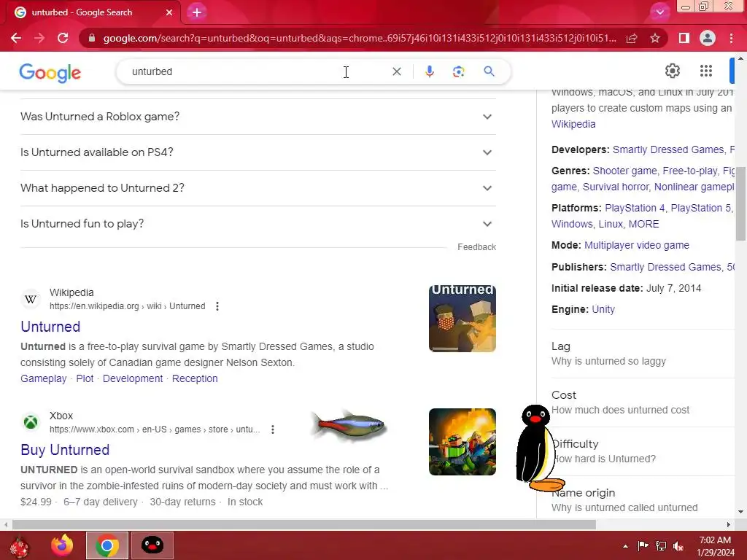
Task: Open the Multiplayer video game link
Action: click(637, 245)
